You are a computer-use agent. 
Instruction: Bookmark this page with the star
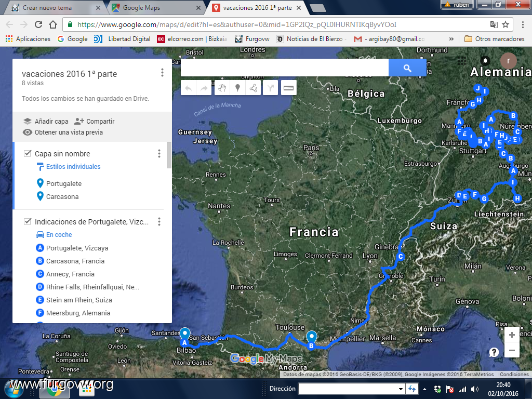click(506, 24)
